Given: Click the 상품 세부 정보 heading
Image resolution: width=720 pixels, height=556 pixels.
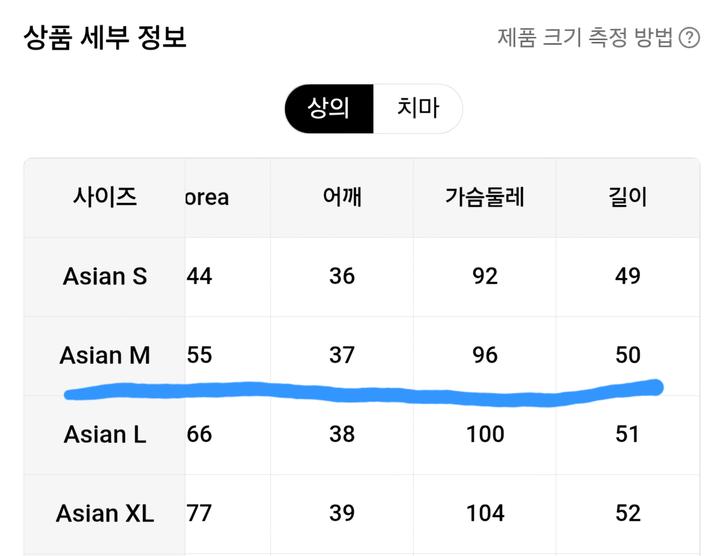Looking at the screenshot, I should 105,37.
